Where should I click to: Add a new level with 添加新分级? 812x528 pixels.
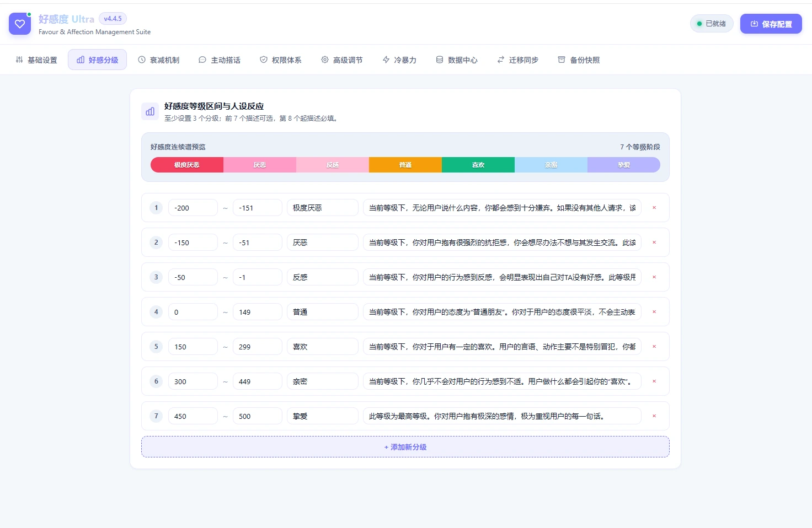(405, 447)
